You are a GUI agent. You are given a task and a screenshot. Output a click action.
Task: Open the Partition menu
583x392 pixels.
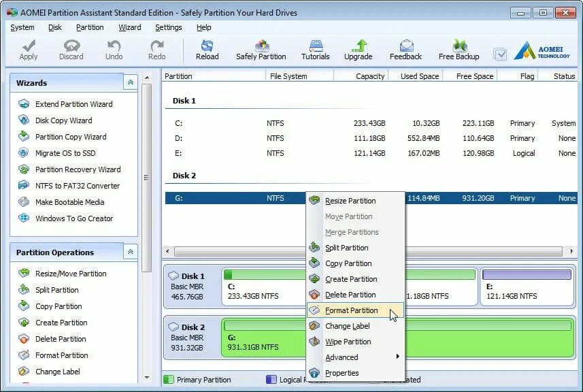(90, 27)
